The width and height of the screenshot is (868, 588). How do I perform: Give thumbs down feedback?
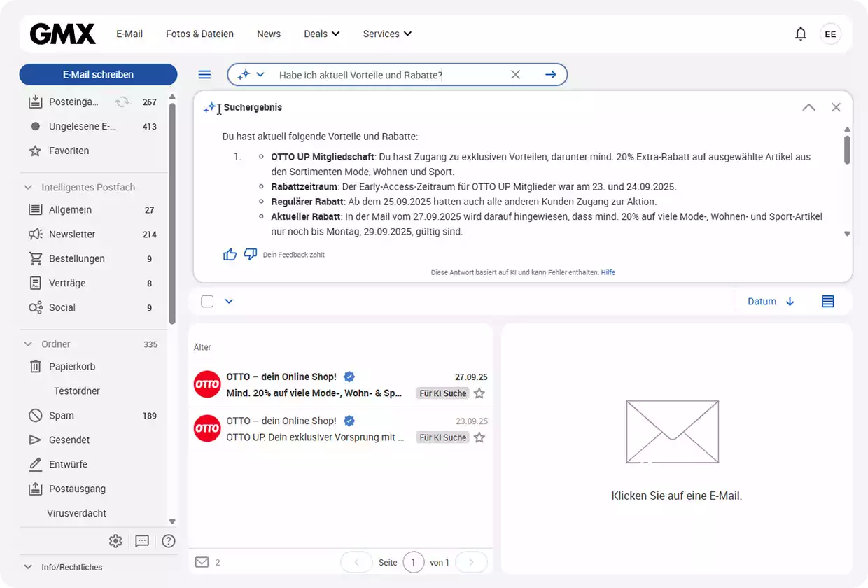point(250,254)
